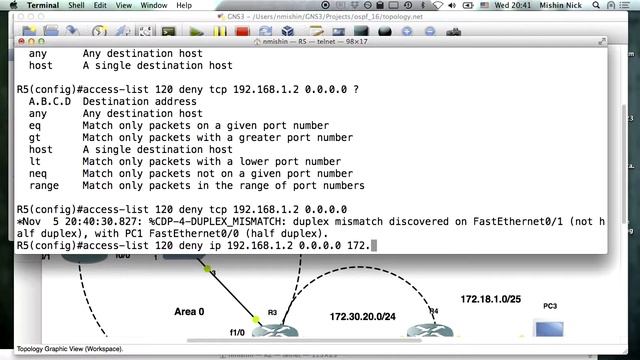Viewport: 640px width, 360px height.
Task: Click the 172.30.20.0/24 network label
Action: [362, 317]
